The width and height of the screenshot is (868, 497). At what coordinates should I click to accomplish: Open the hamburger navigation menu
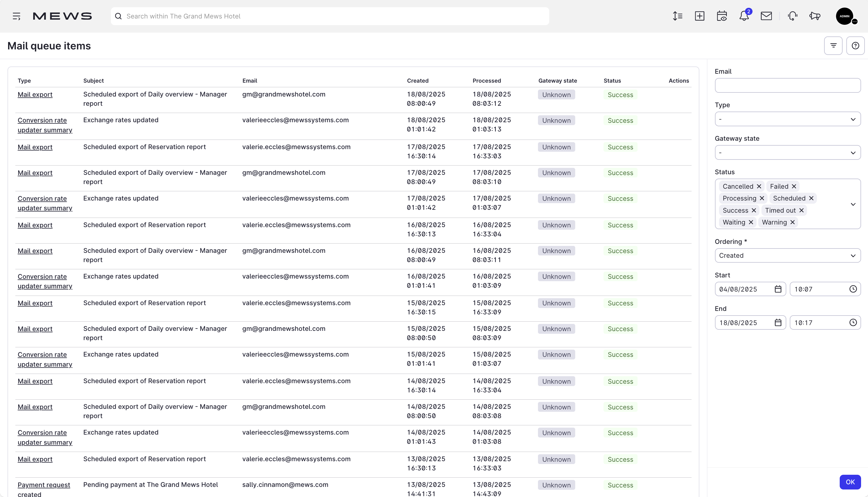[16, 16]
